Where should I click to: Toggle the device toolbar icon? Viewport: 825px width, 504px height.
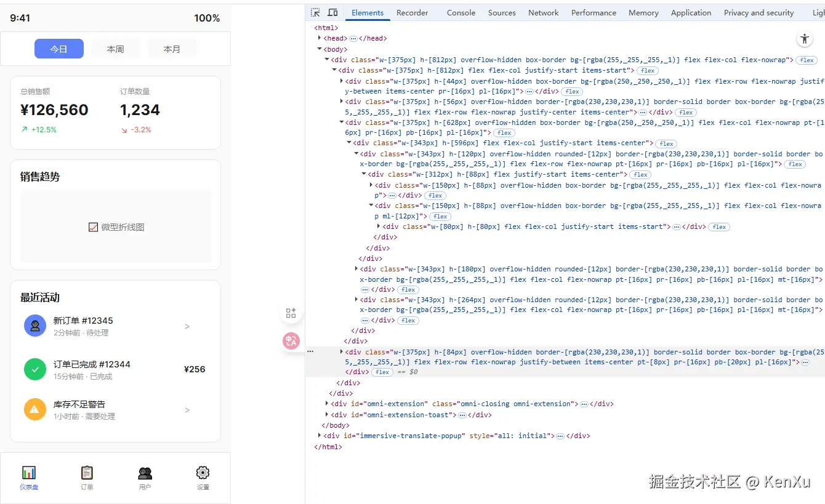tap(332, 13)
